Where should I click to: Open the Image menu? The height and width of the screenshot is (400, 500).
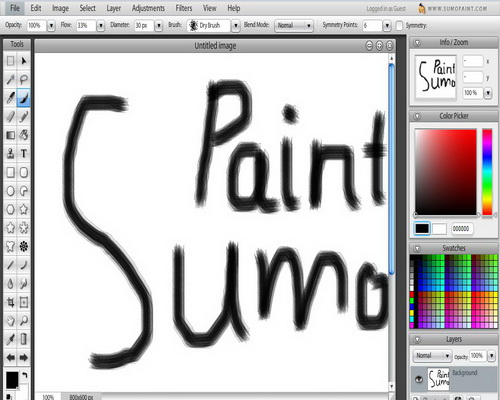coord(60,8)
